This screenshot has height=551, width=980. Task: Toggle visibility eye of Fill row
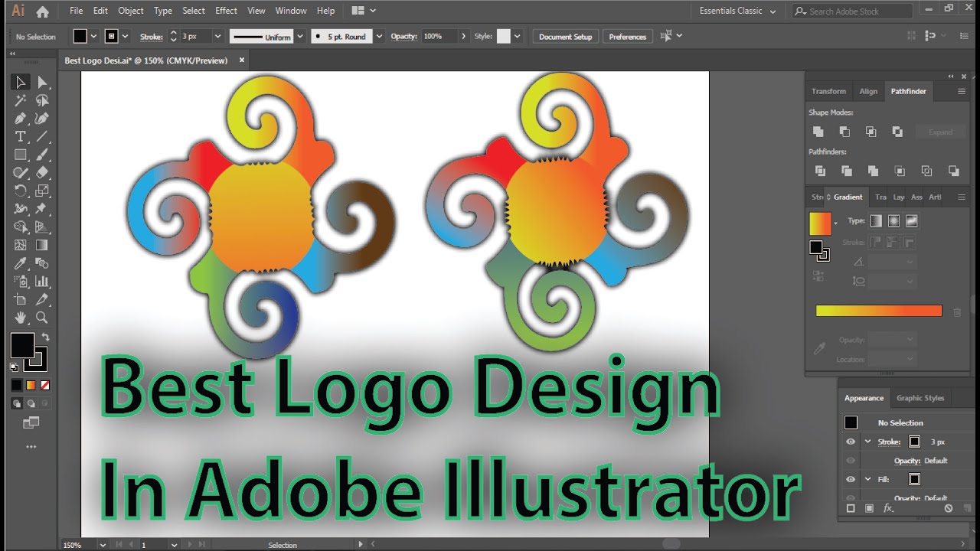pyautogui.click(x=851, y=479)
